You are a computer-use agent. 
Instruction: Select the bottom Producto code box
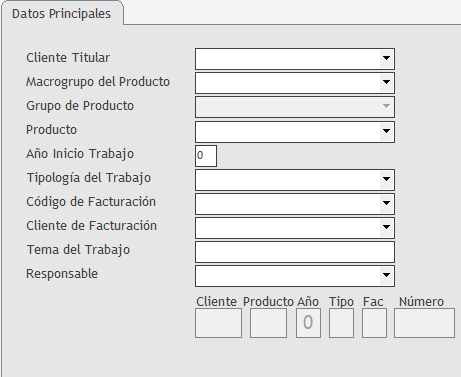tap(268, 323)
